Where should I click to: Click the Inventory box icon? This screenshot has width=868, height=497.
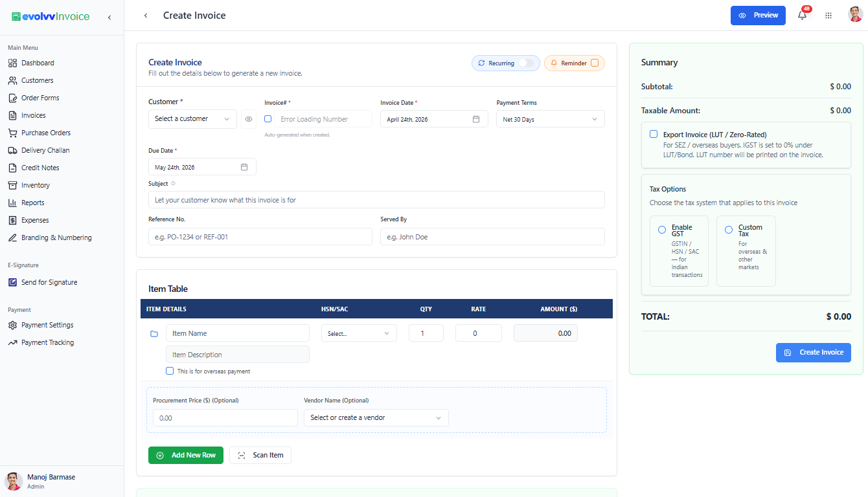(12, 185)
